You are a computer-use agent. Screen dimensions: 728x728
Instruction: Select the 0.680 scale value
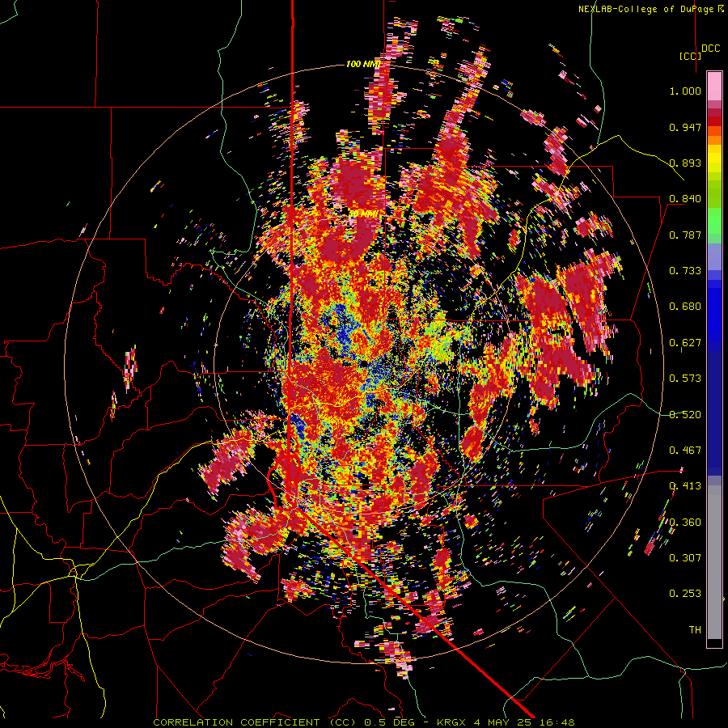tap(685, 307)
